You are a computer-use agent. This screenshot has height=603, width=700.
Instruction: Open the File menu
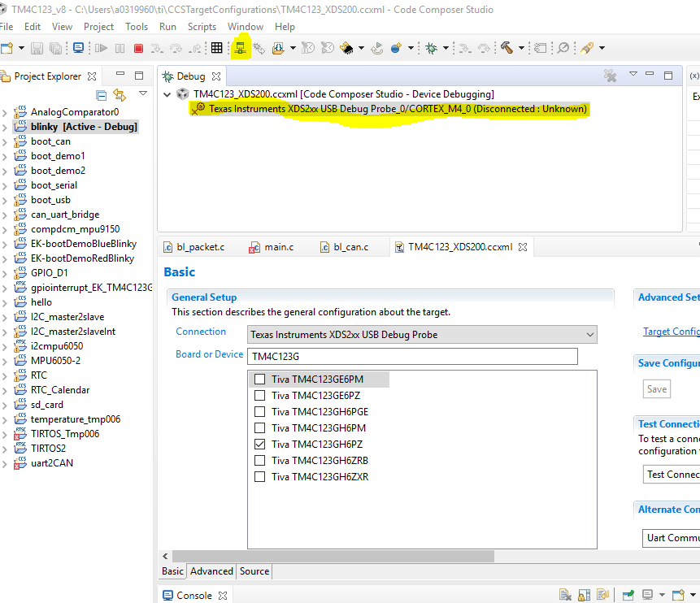(x=7, y=27)
